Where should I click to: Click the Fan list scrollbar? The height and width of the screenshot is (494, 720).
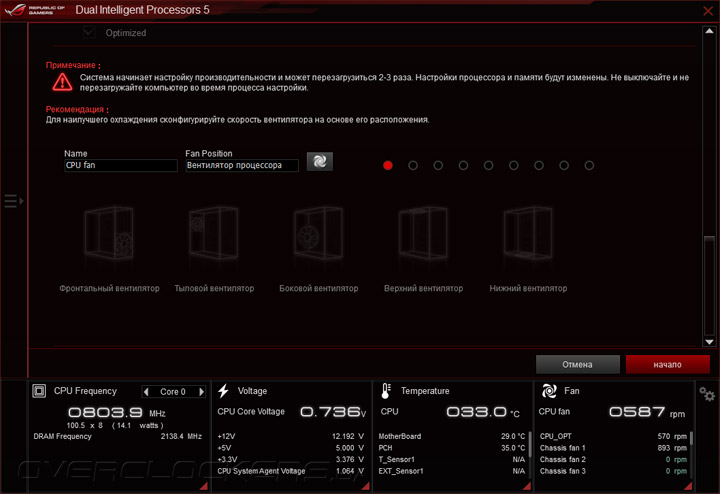691,438
